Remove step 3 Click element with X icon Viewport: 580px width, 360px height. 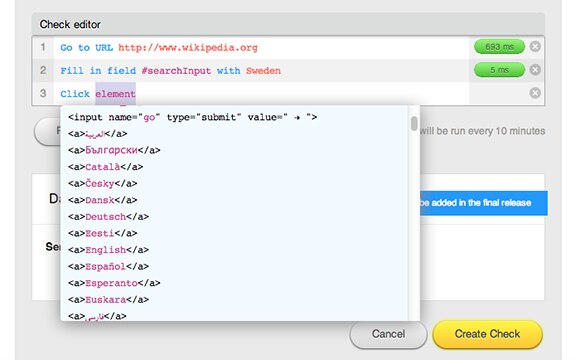(x=535, y=93)
